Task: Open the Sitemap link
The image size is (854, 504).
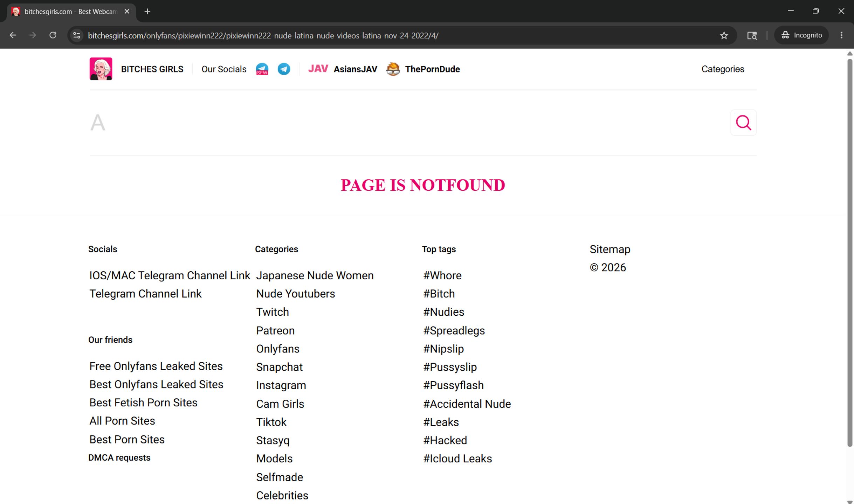Action: point(610,250)
